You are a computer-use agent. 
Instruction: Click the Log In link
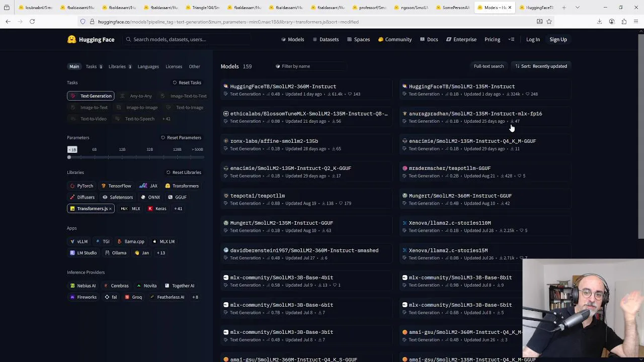pos(533,39)
